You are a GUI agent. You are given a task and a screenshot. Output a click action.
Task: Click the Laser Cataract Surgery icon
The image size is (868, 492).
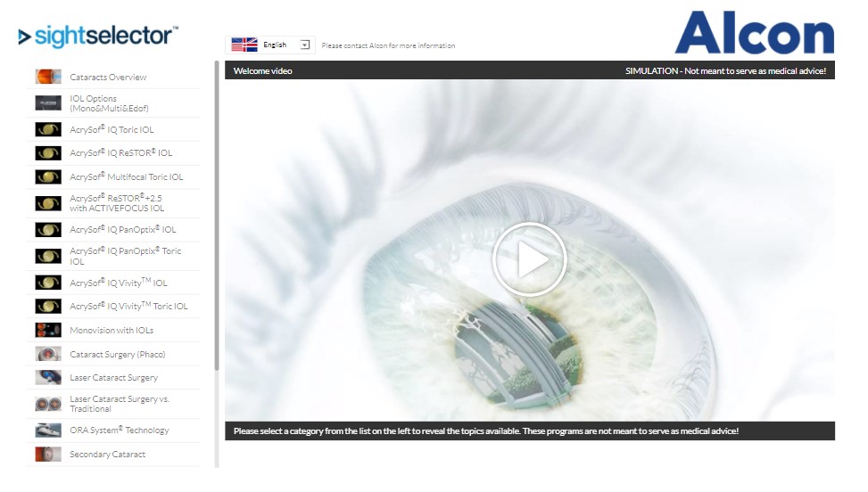click(48, 378)
